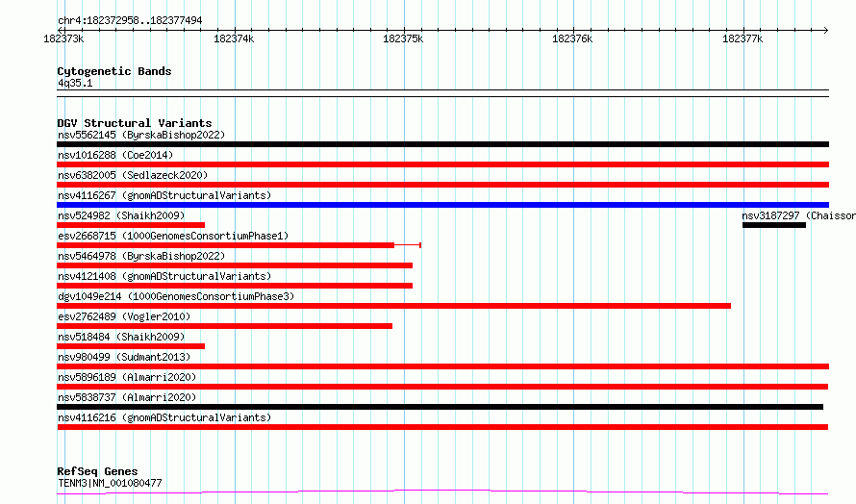
Task: Click the nsv5838737 (Almarri2020) label
Action: point(127,397)
